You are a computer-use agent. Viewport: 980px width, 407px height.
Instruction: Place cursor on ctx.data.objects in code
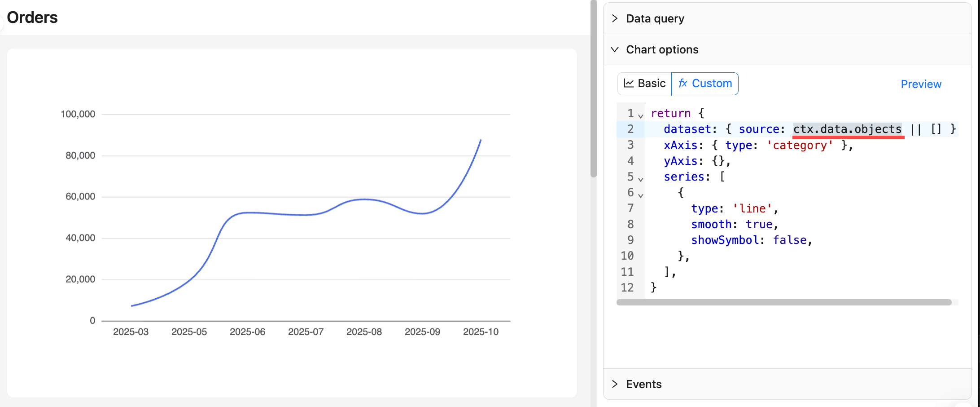[847, 129]
